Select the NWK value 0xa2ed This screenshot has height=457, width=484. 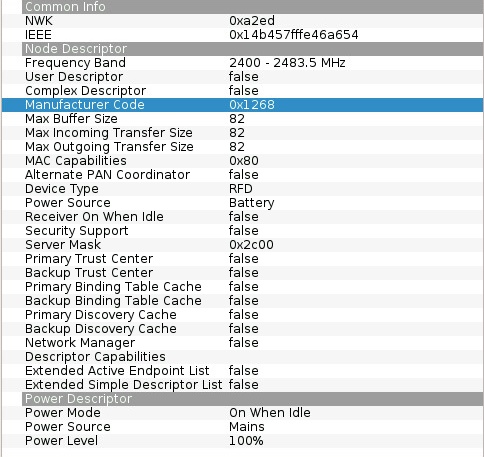click(x=252, y=21)
